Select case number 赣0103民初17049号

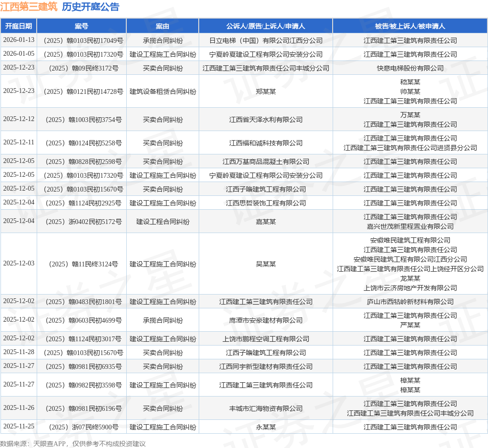point(83,41)
